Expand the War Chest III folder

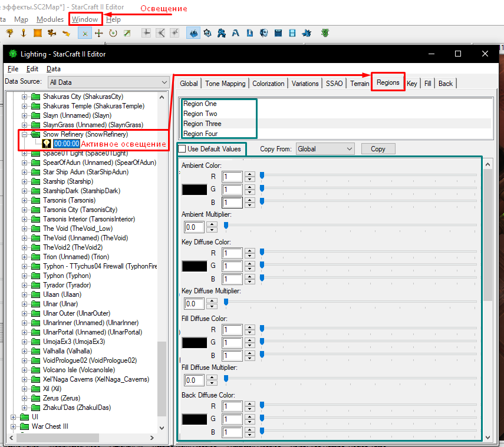[13, 426]
